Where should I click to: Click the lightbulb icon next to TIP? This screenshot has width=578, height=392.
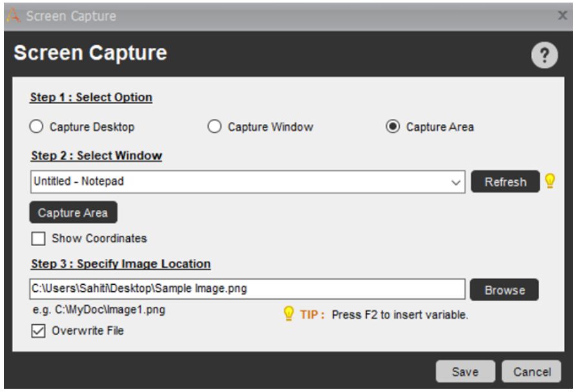click(289, 314)
